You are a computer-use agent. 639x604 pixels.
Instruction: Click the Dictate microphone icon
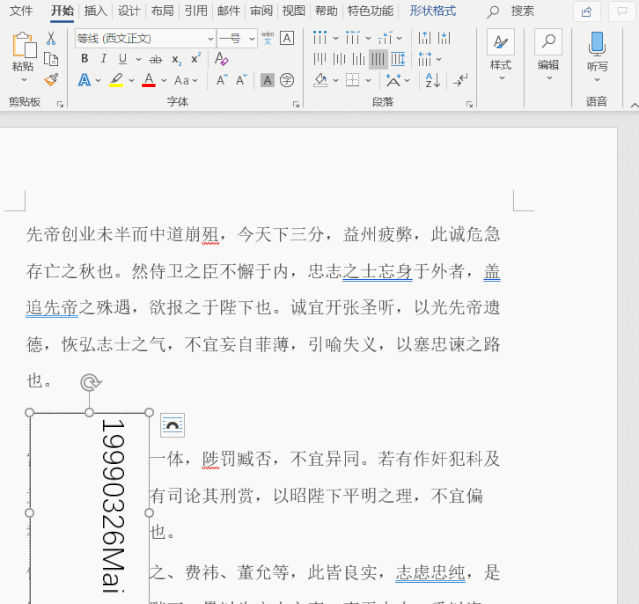597,43
